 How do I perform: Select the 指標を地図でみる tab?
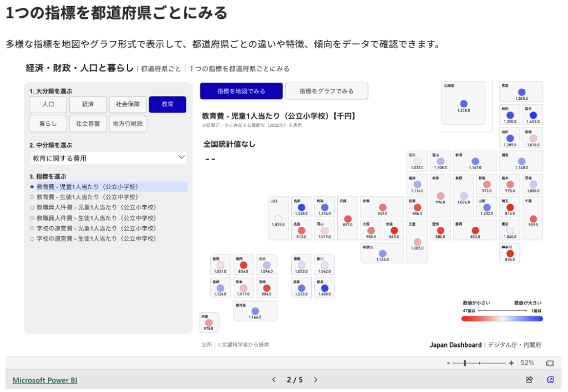point(241,91)
